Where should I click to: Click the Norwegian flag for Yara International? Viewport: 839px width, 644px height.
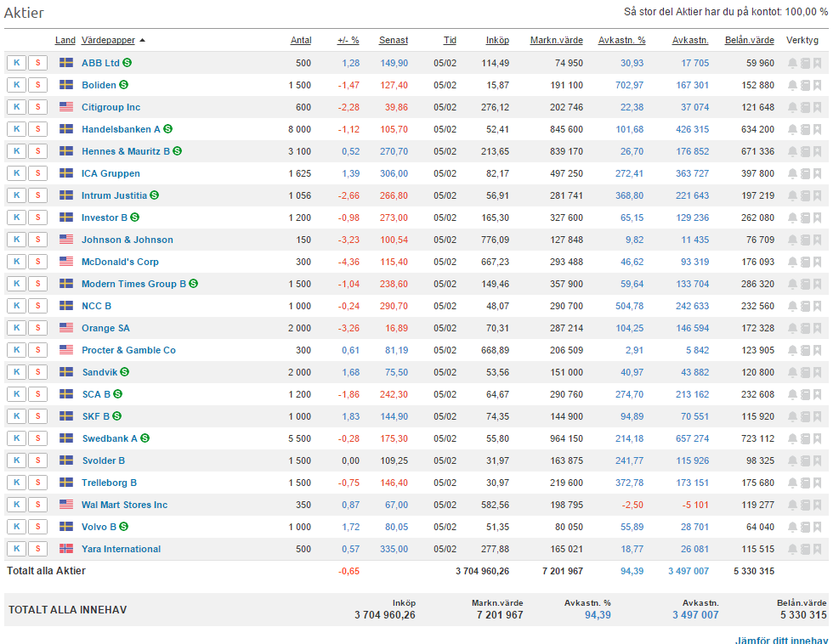[66, 549]
